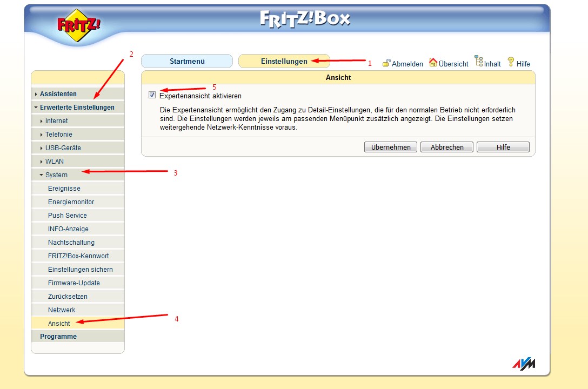Image resolution: width=588 pixels, height=389 pixels.
Task: Collapse the Erweiterte Einstellungen arrow
Action: tap(36, 107)
